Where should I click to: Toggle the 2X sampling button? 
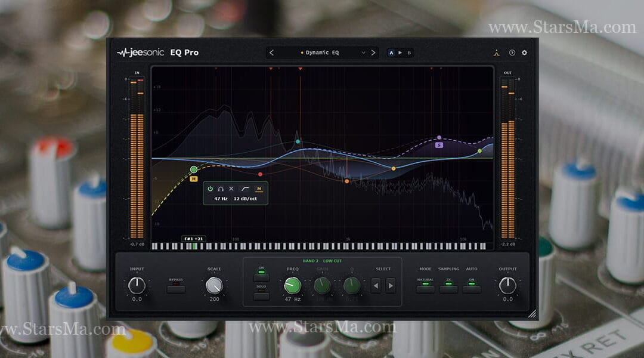(448, 289)
